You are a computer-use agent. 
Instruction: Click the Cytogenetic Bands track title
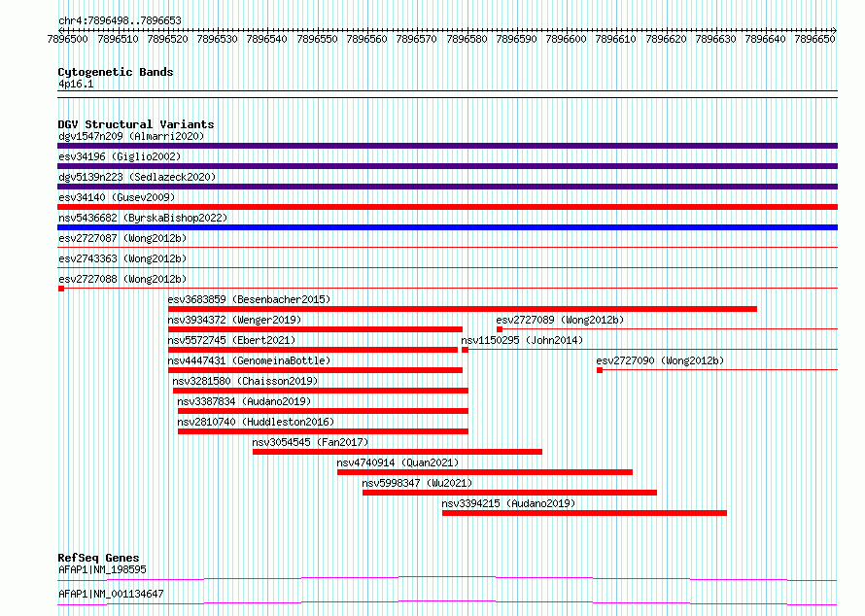[x=116, y=72]
